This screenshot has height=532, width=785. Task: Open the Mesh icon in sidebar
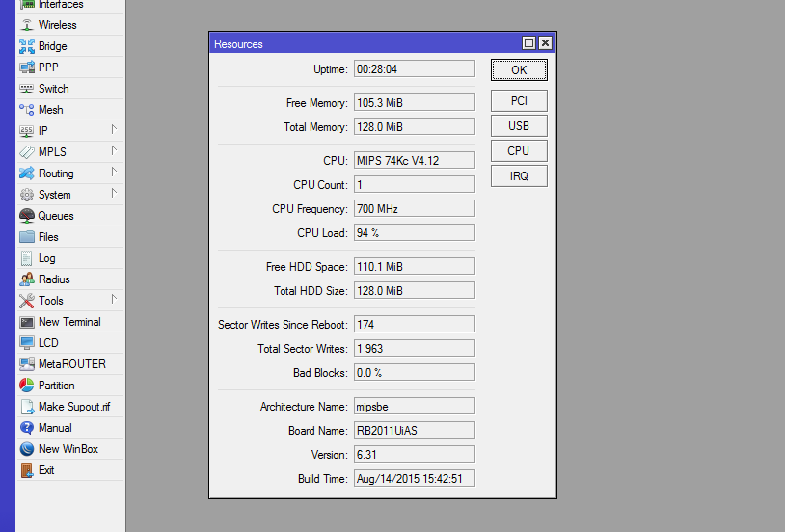(x=27, y=110)
